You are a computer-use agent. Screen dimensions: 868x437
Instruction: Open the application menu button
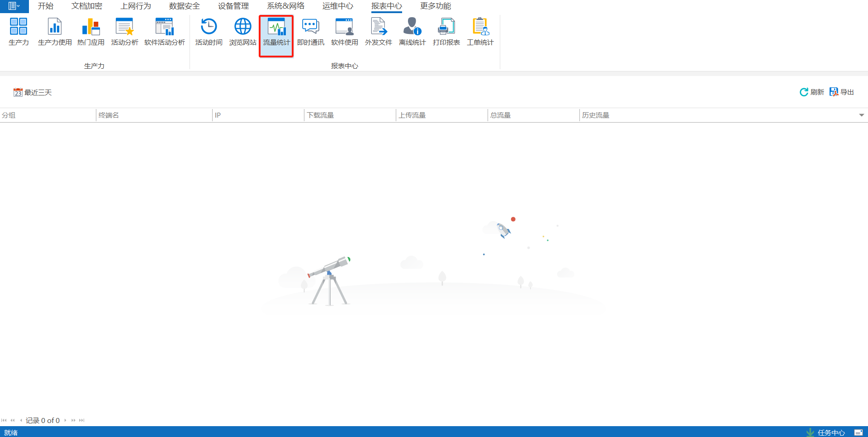14,6
